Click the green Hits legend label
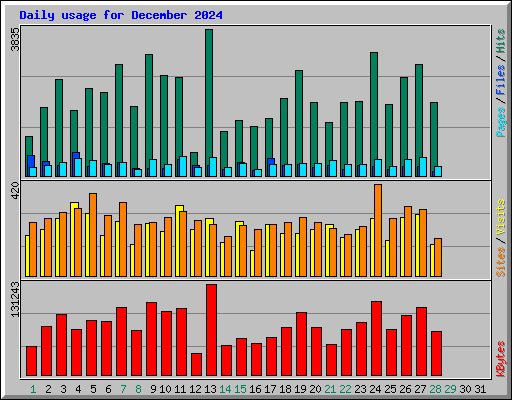Image resolution: width=512 pixels, height=400 pixels. click(x=500, y=41)
